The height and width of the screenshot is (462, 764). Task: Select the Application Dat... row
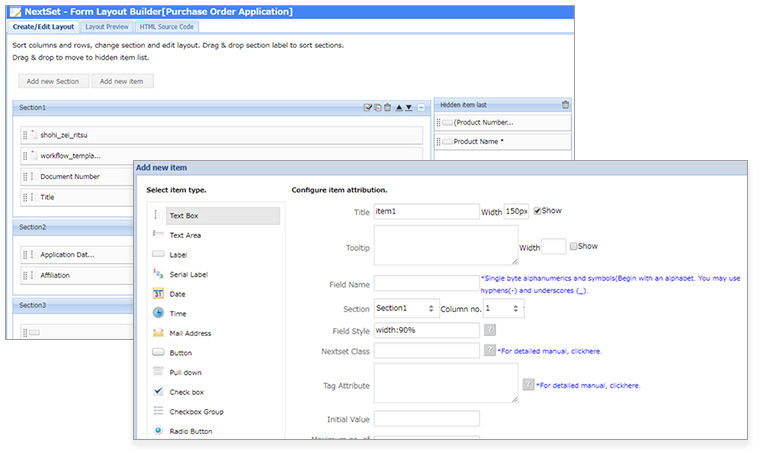(77, 254)
